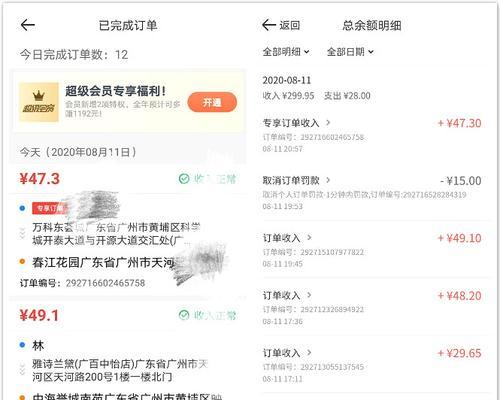The height and width of the screenshot is (400, 500).
Task: Open the ¥49.1 order card
Action: [127, 350]
